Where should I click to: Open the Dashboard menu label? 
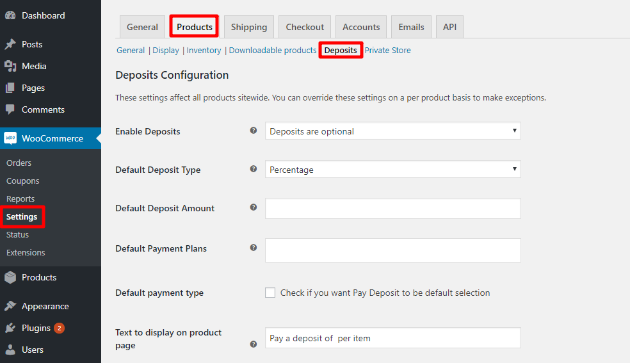point(43,16)
